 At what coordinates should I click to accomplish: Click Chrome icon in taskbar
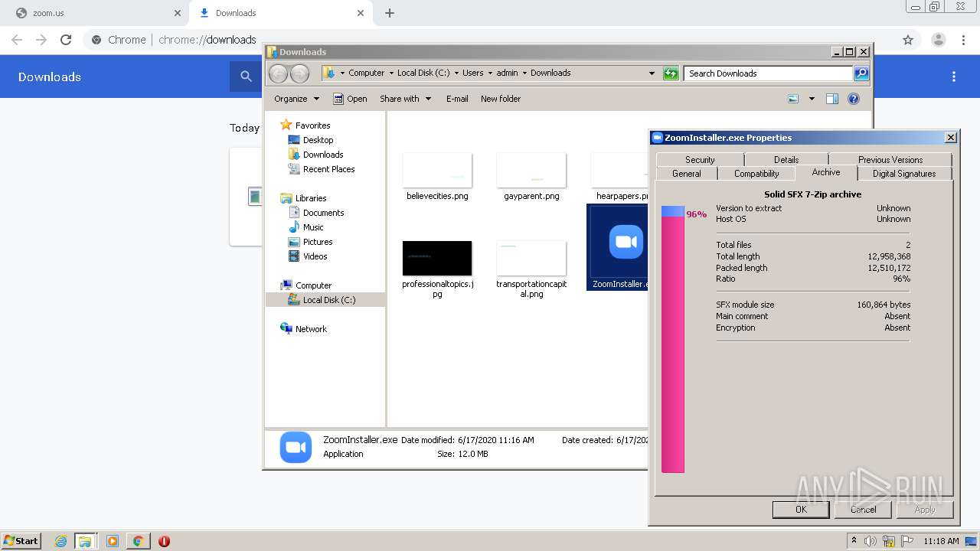138,541
